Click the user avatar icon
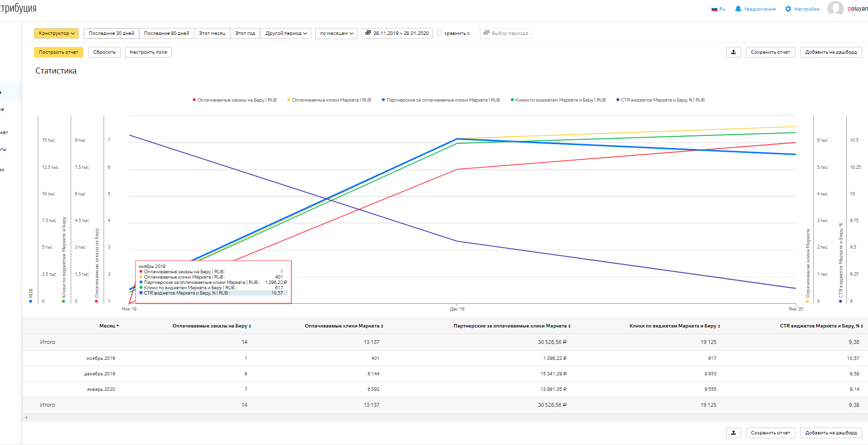 click(x=835, y=9)
